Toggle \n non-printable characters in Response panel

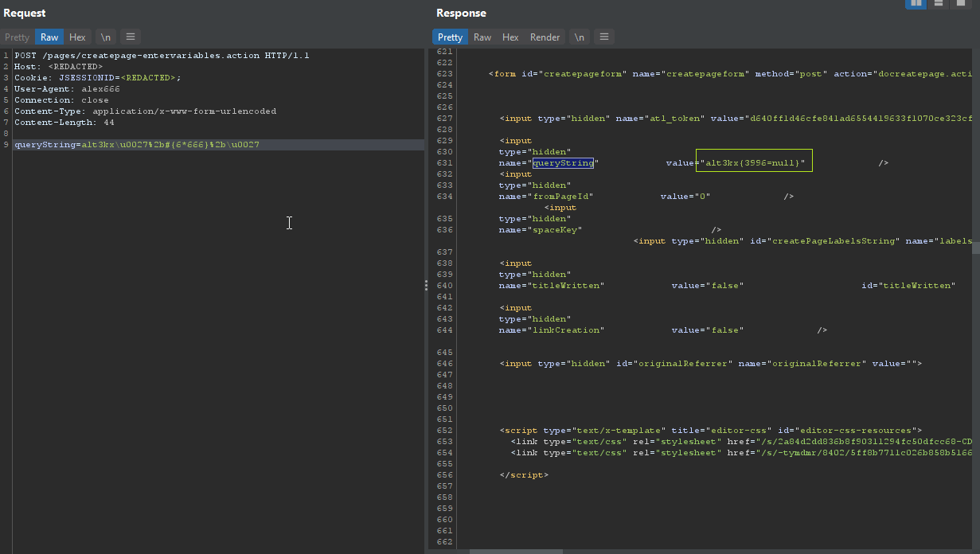(x=580, y=37)
